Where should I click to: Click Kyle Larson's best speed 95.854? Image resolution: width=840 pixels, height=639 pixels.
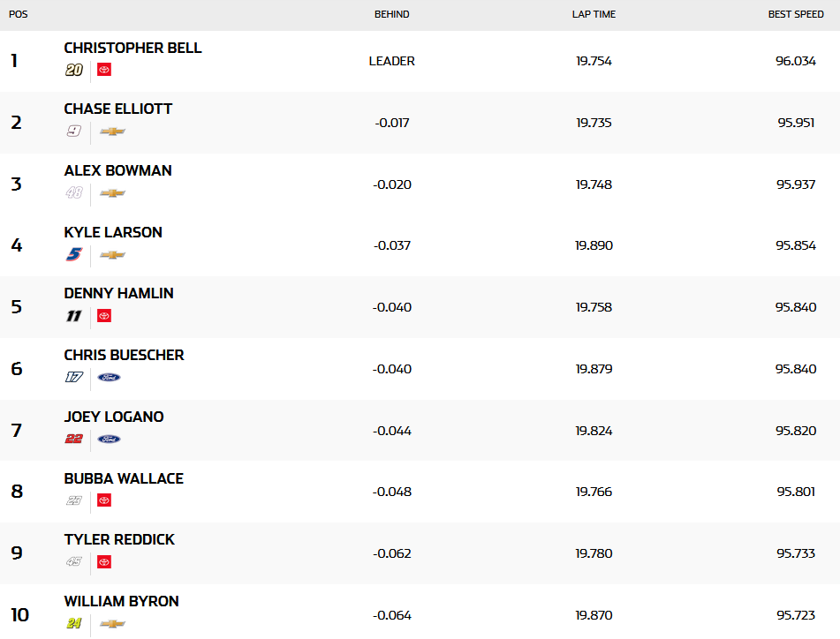click(796, 245)
